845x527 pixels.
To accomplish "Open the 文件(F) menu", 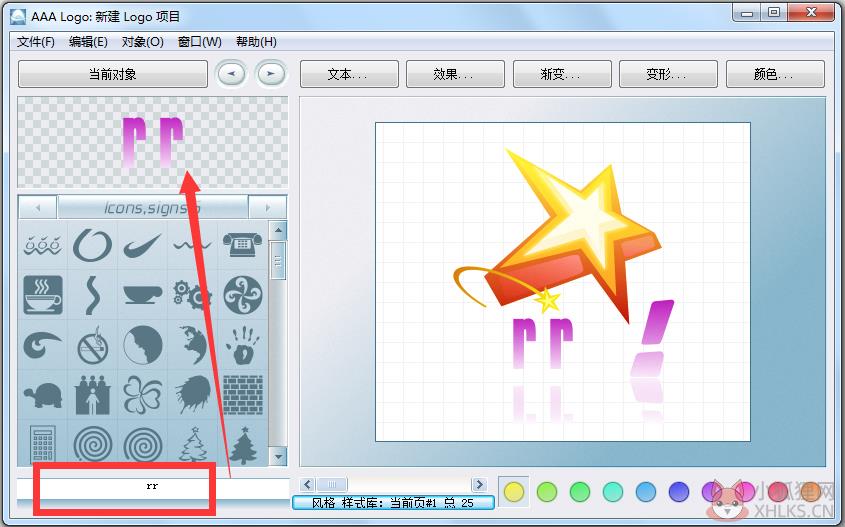I will pos(36,41).
